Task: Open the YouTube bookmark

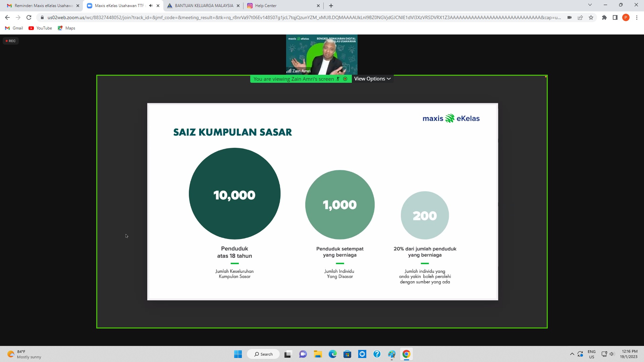Action: pyautogui.click(x=40, y=28)
